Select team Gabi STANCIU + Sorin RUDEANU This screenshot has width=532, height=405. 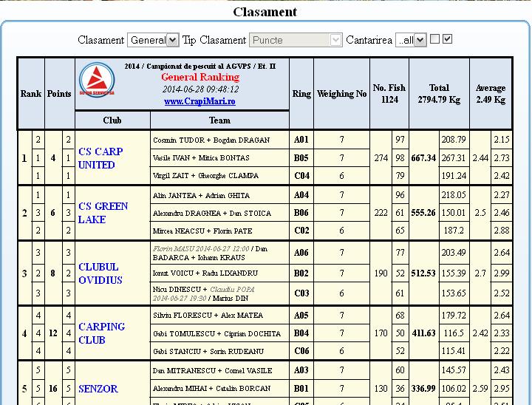pos(208,351)
